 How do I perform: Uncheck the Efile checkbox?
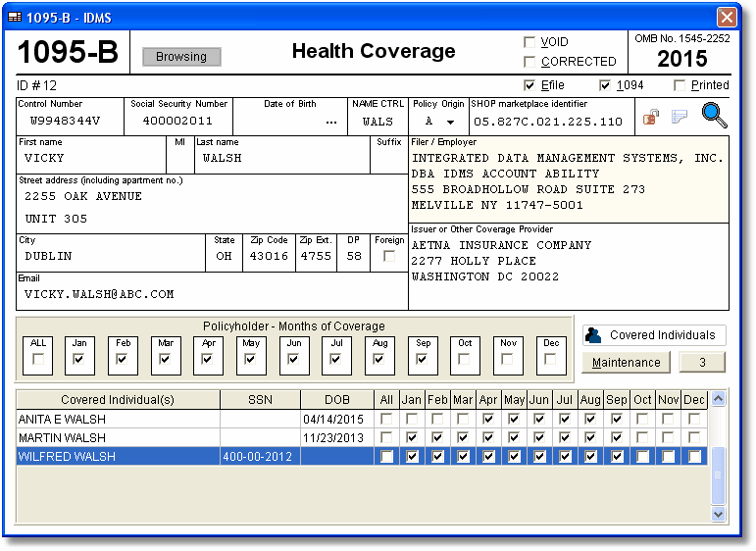pyautogui.click(x=529, y=85)
